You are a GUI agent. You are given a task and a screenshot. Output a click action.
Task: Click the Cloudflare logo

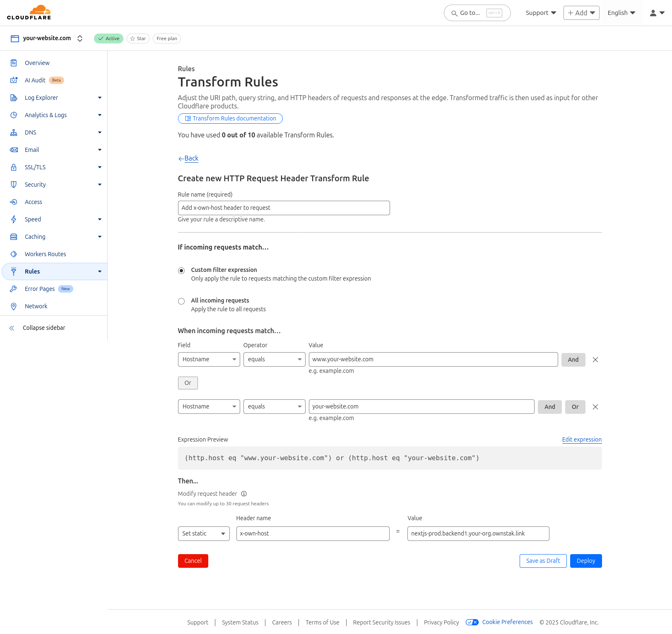click(x=29, y=12)
